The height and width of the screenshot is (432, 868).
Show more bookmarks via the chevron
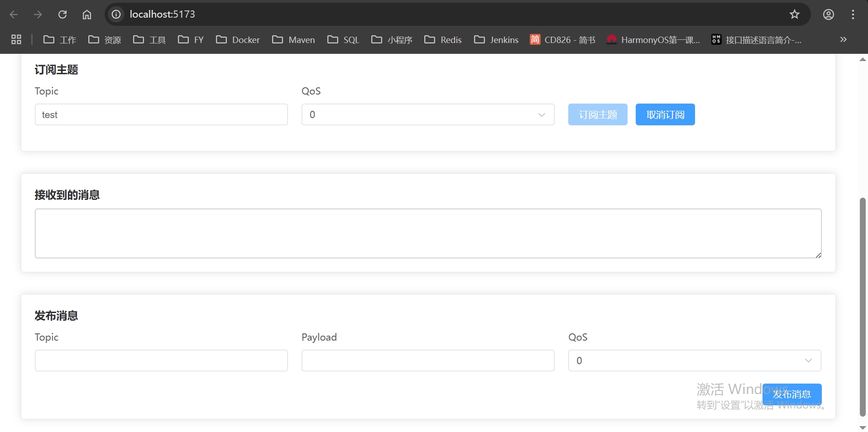point(843,39)
